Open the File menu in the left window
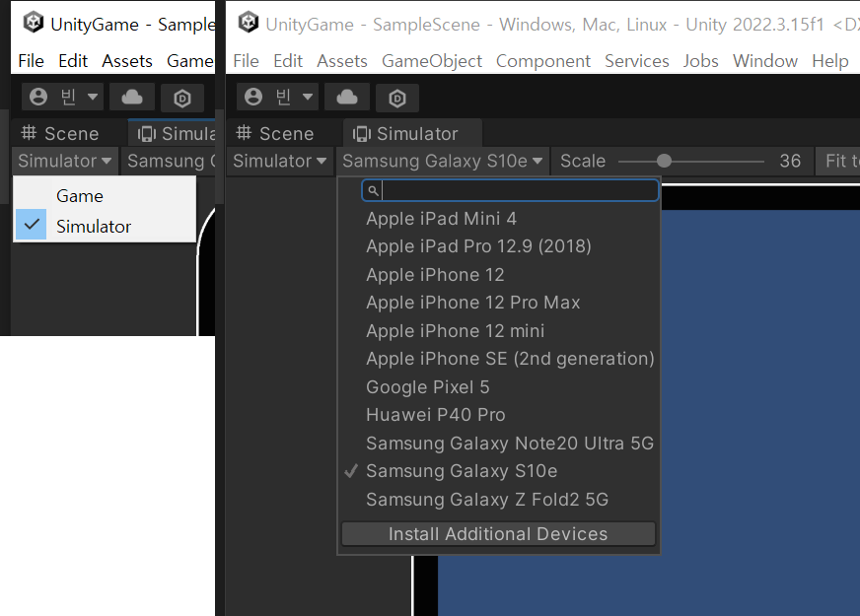The width and height of the screenshot is (860, 616). tap(31, 61)
